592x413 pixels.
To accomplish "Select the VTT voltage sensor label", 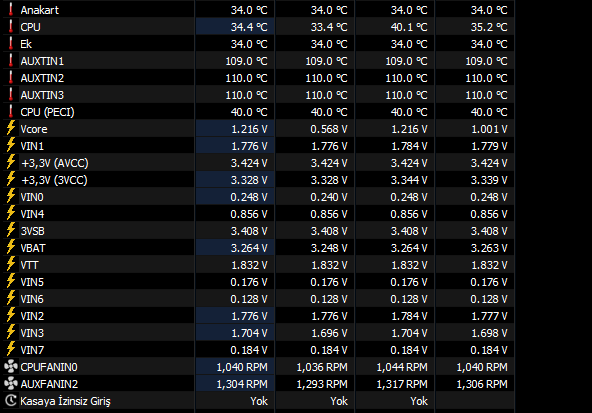I will (x=29, y=265).
